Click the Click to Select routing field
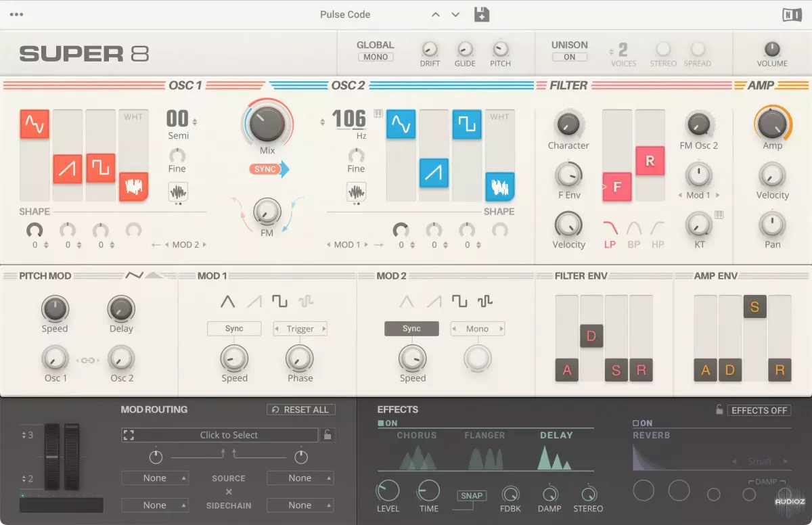The image size is (812, 525). 220,435
